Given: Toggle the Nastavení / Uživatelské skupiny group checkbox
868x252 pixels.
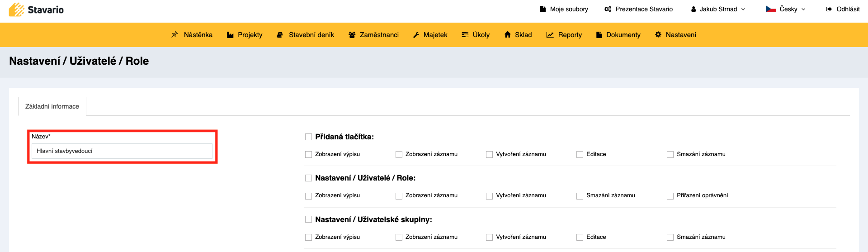Looking at the screenshot, I should click(308, 219).
